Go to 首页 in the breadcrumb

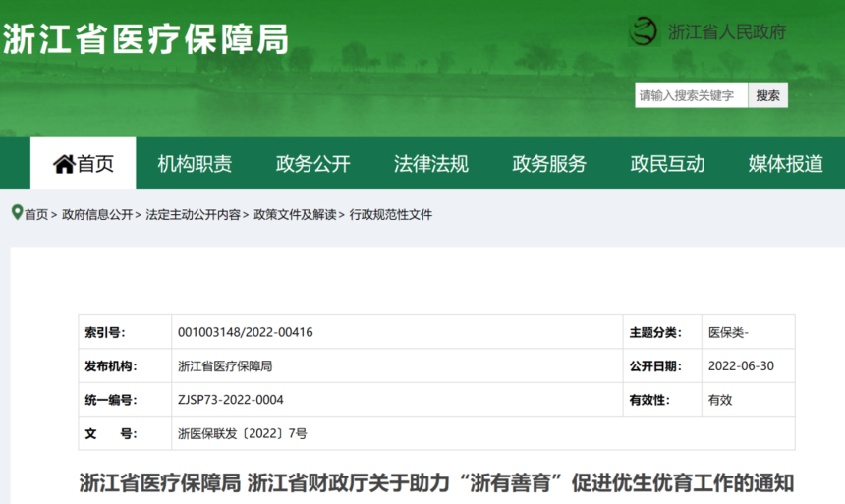tap(36, 214)
